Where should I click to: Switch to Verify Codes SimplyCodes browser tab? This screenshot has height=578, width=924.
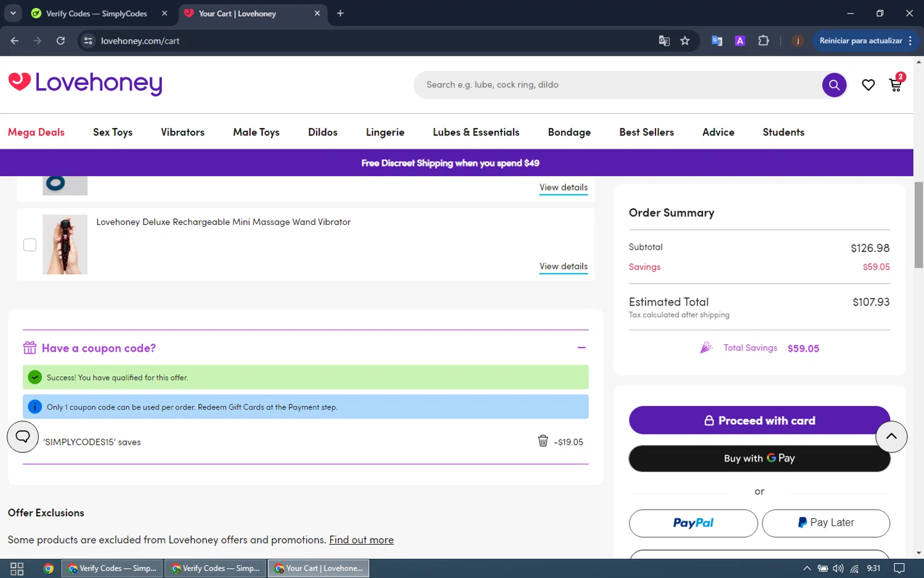[x=99, y=13]
